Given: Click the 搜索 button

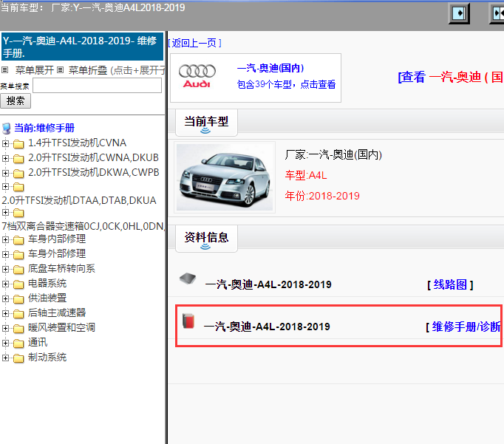Looking at the screenshot, I should (x=16, y=101).
